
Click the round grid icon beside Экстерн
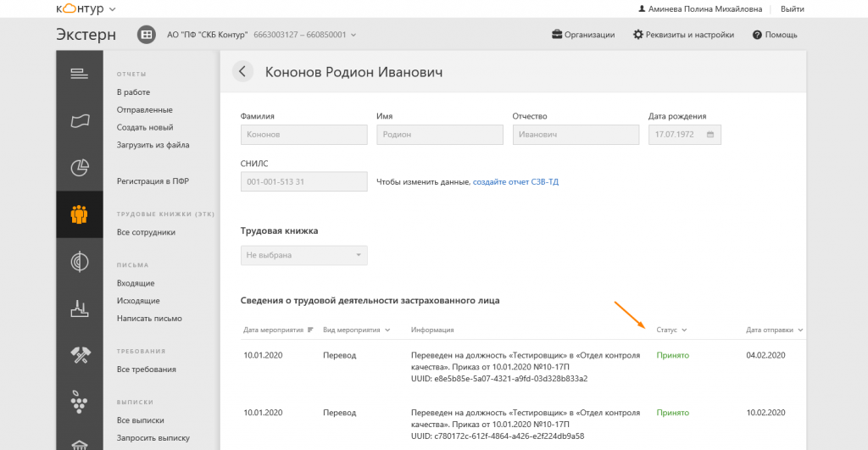[x=146, y=34]
